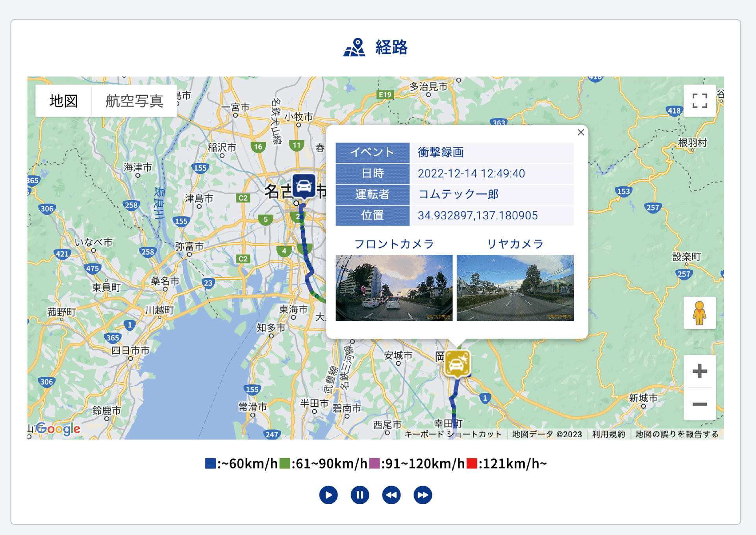The image size is (756, 535).
Task: Toggle fullscreen map view
Action: tap(700, 101)
